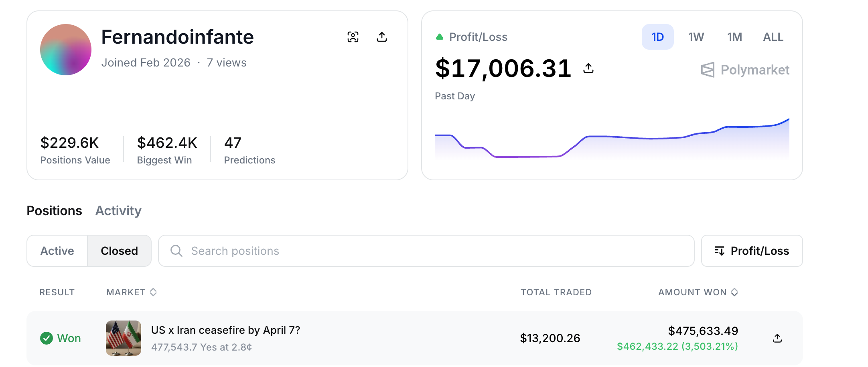The height and width of the screenshot is (367, 868).
Task: Click the green Profit/Loss triangle indicator
Action: [440, 37]
